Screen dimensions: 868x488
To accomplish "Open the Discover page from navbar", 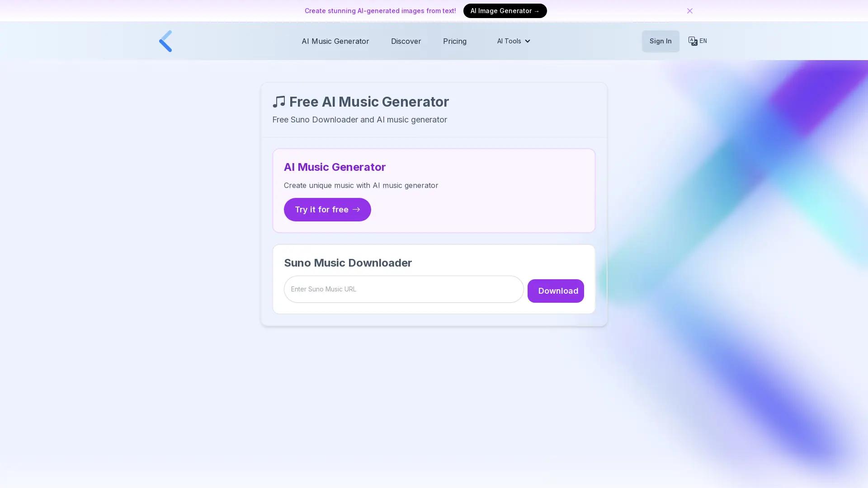I will (406, 41).
